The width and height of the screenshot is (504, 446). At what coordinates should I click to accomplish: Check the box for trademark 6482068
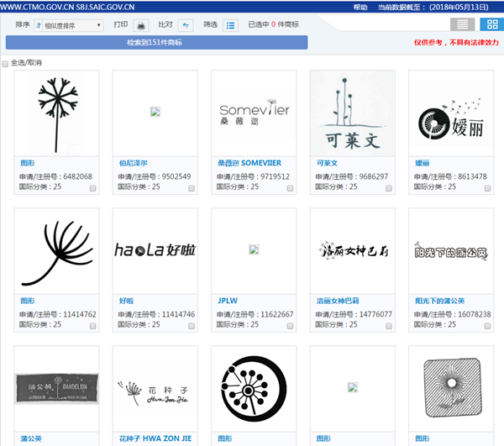pyautogui.click(x=92, y=188)
